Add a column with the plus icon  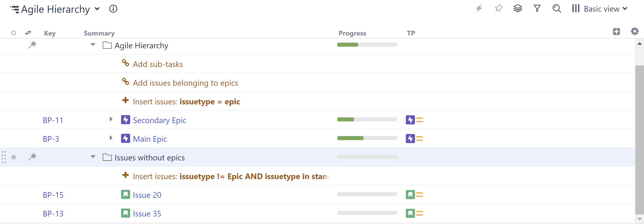click(x=617, y=32)
